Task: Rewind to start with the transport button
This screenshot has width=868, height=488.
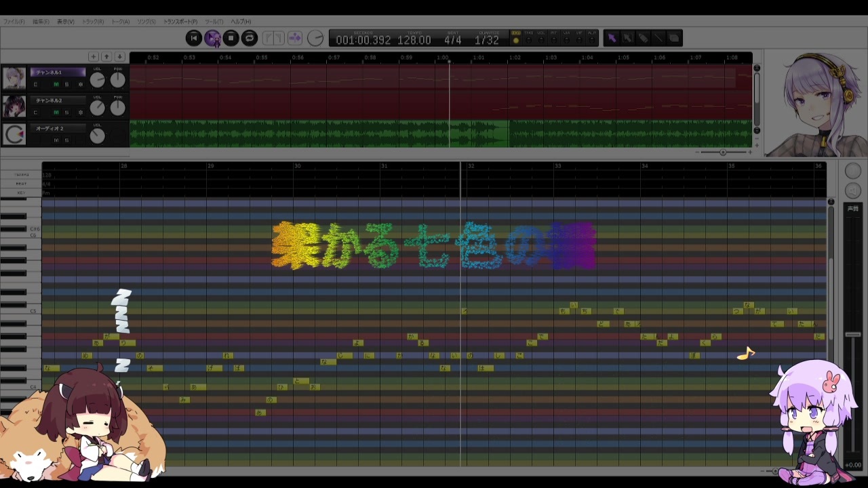Action: point(194,38)
